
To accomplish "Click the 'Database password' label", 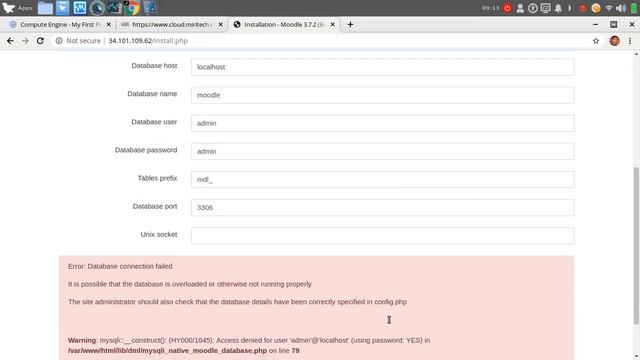I will (x=146, y=150).
